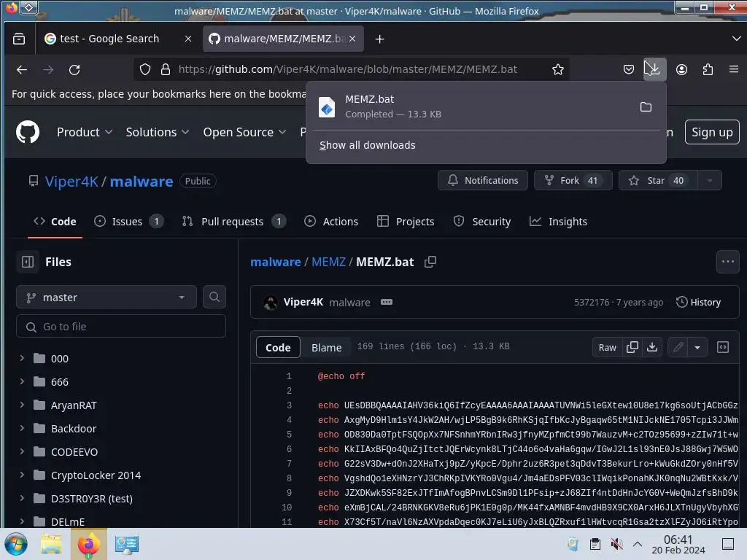Screen dimensions: 747x560
Task: Star the malware repository
Action: 658,181
